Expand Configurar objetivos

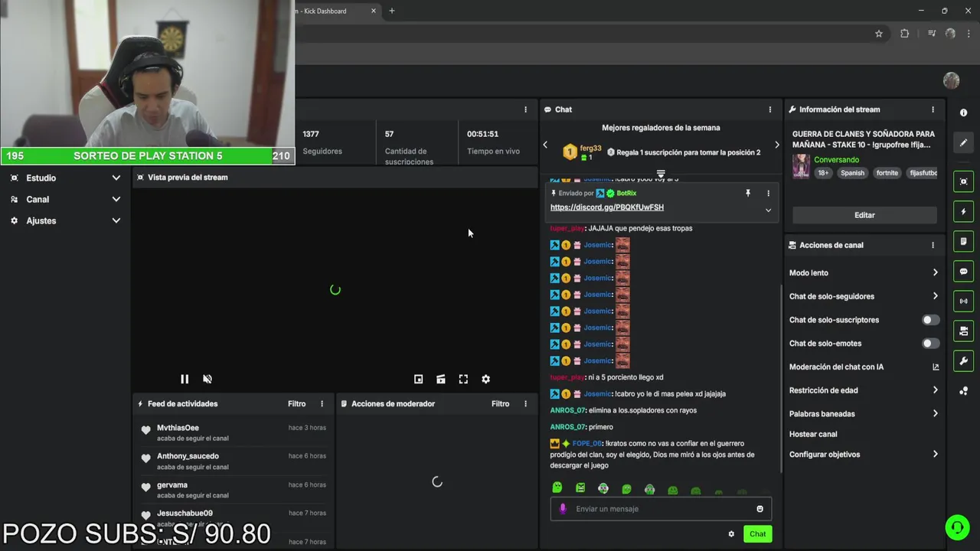click(864, 455)
